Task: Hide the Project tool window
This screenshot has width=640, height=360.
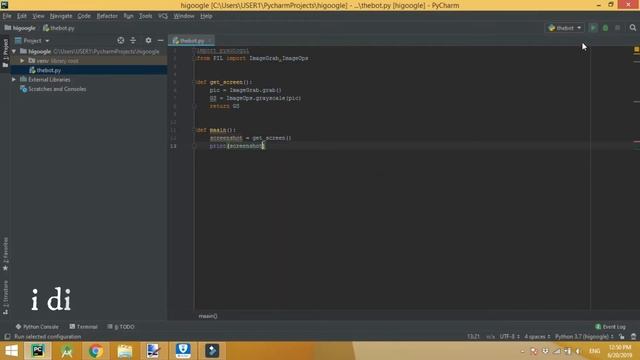Action: point(160,40)
